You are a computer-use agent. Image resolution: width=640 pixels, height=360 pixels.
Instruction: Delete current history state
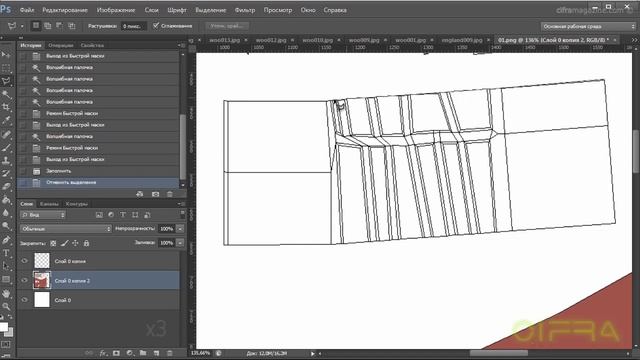(x=170, y=194)
